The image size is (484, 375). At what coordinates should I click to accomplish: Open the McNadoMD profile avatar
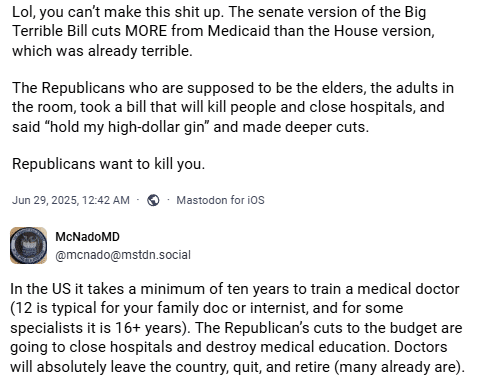29,246
